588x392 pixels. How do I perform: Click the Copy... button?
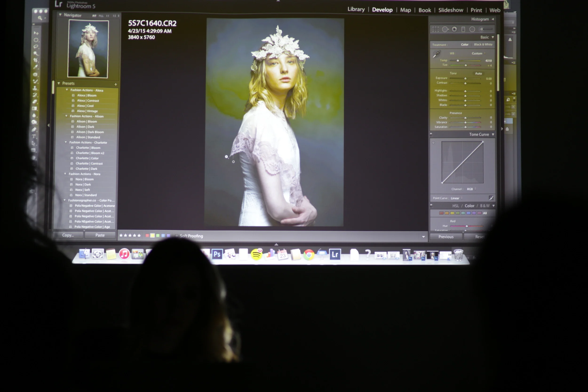[x=68, y=235]
